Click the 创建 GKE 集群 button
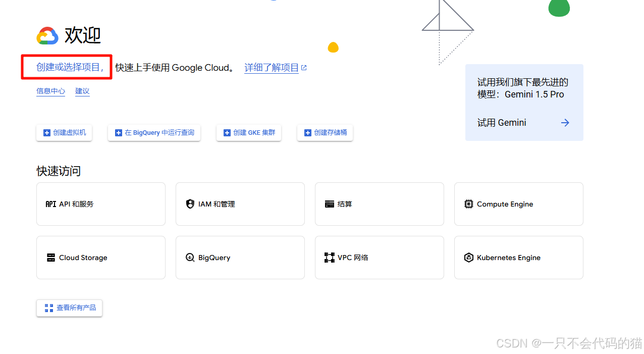 (249, 133)
